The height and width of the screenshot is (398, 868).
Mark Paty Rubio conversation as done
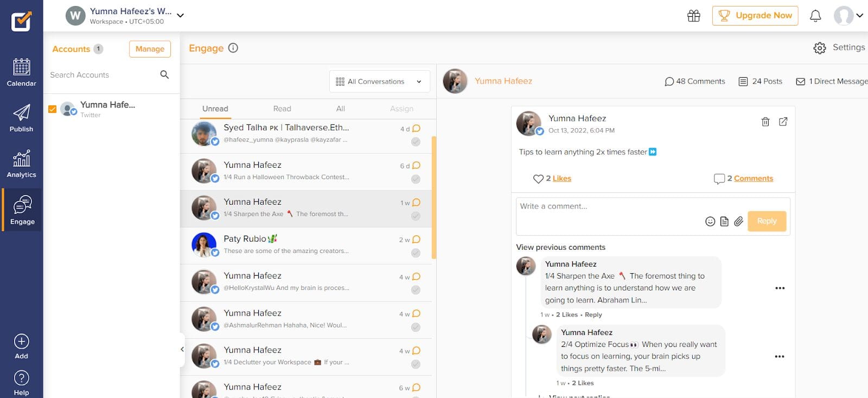coord(416,252)
